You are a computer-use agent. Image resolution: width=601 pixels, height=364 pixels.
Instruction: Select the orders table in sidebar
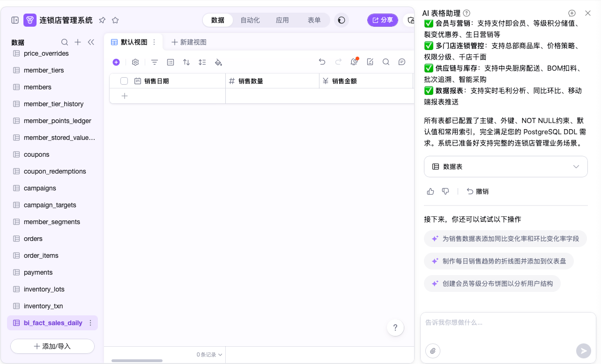point(33,239)
